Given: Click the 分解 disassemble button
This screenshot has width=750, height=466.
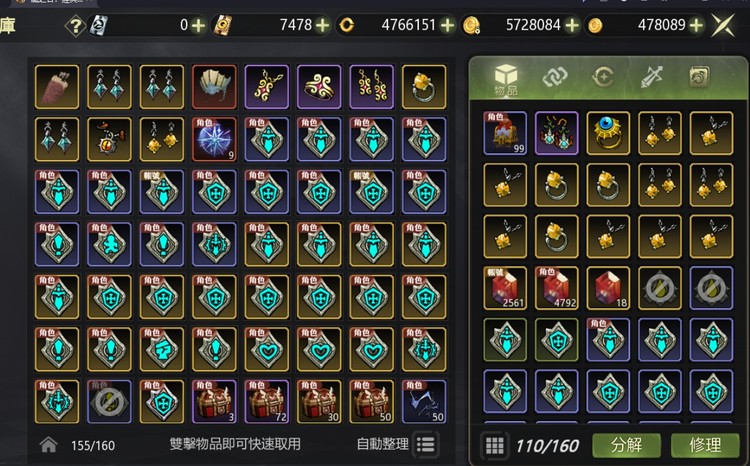Looking at the screenshot, I should coord(627,445).
